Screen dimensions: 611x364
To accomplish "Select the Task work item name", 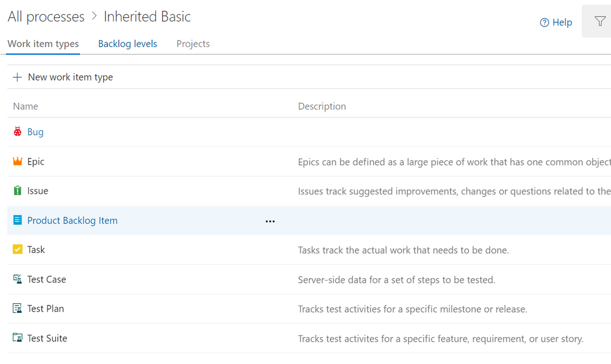I will (x=36, y=250).
